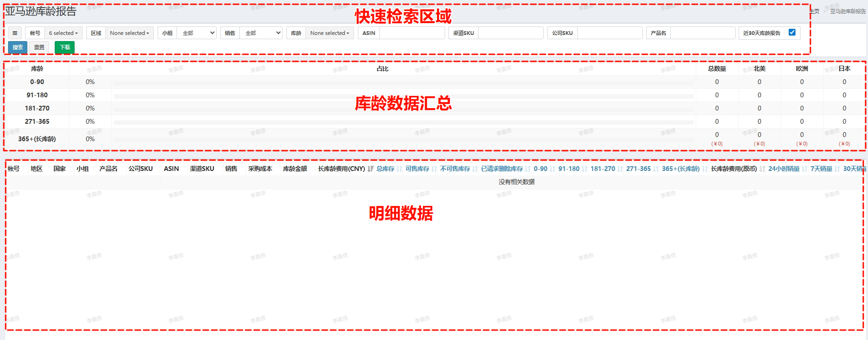Sort detail table by 24小时销量 column
868x340 pixels.
coord(784,169)
